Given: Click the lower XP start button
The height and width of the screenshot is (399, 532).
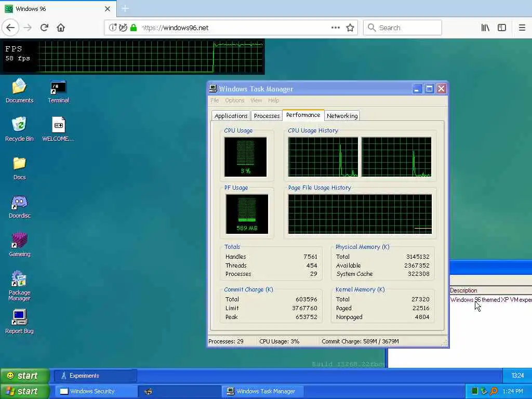Looking at the screenshot, I should pyautogui.click(x=24, y=391).
